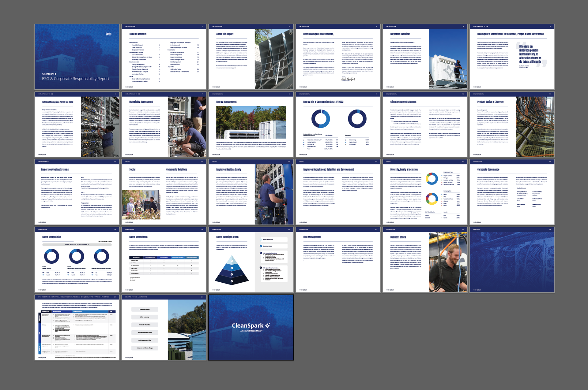Select the Board Committees page
The width and height of the screenshot is (588, 390).
[x=164, y=260]
